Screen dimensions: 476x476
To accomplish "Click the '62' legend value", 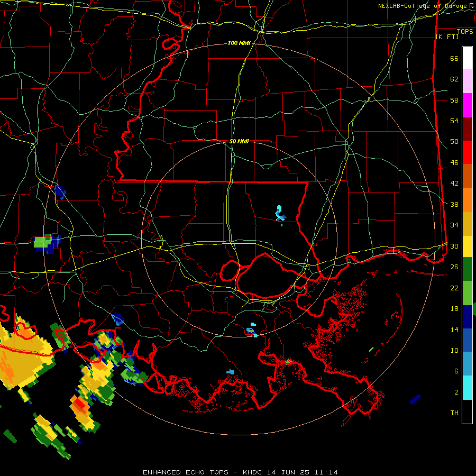I will [x=454, y=79].
